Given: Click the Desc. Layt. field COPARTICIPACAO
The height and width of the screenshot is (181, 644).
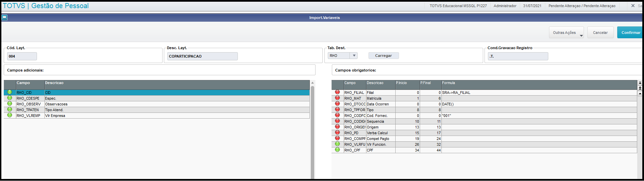Looking at the screenshot, I should tap(202, 56).
